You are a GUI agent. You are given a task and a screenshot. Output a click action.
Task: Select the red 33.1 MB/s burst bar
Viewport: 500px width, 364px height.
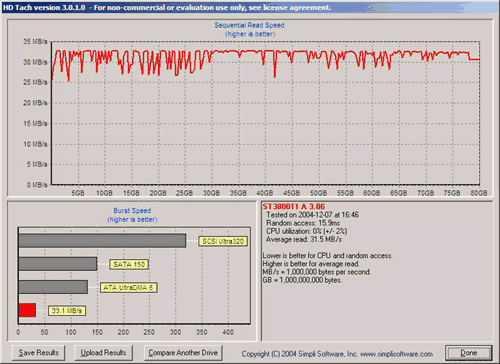(27, 310)
